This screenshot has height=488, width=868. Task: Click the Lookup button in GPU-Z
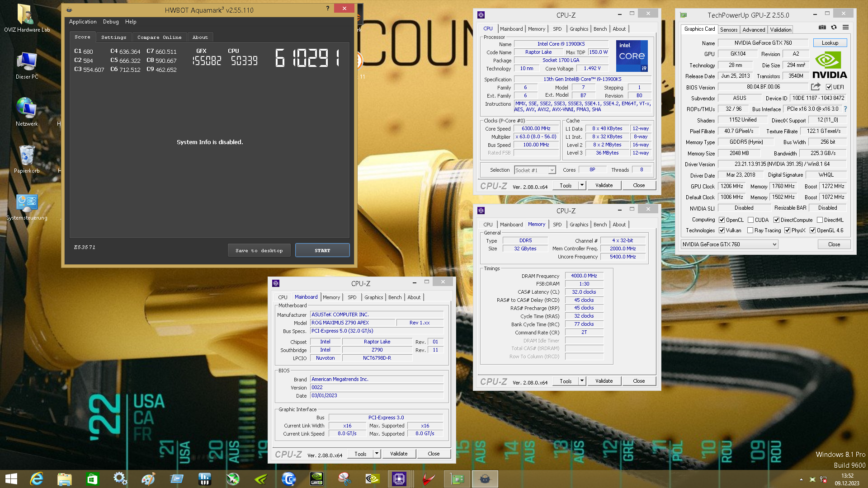(830, 43)
